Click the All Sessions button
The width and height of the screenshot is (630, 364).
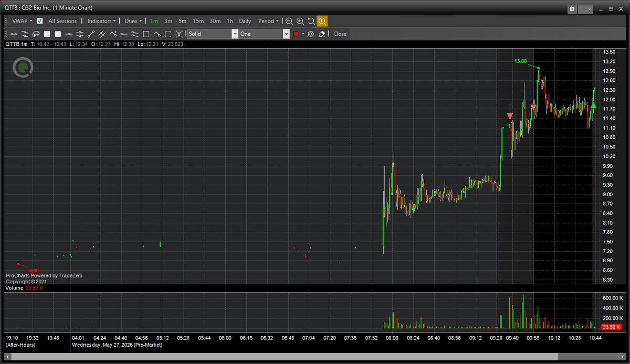click(62, 21)
